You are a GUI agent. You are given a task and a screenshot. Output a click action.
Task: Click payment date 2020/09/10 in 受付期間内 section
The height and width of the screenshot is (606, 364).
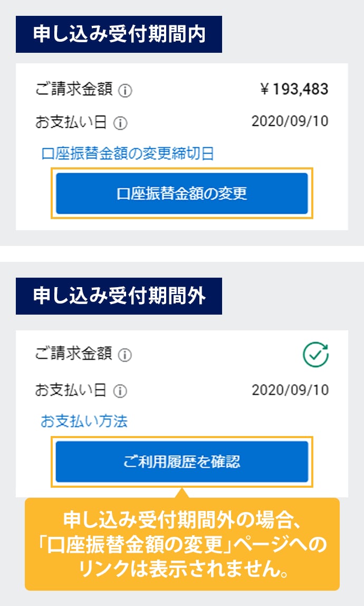point(290,121)
